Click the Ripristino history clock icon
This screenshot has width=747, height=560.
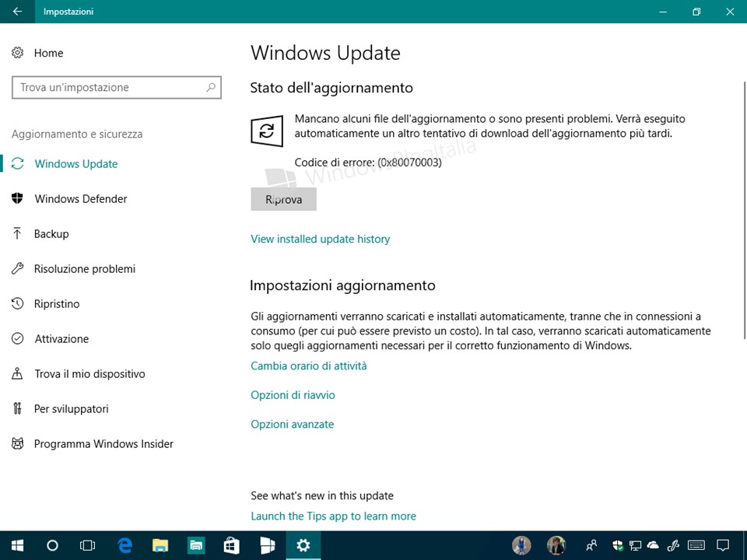pyautogui.click(x=18, y=303)
